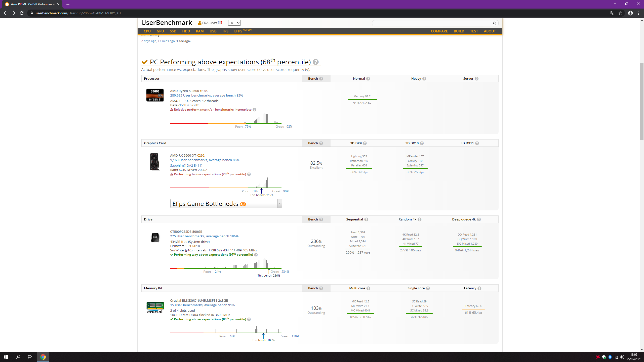Image resolution: width=644 pixels, height=362 pixels.
Task: Open the GPU menu item
Action: coord(160,31)
